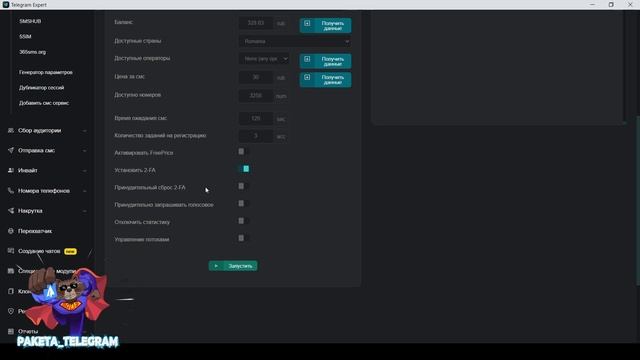Toggle the Отключить статистику switch
Screen dimensions: 640x360
243,221
